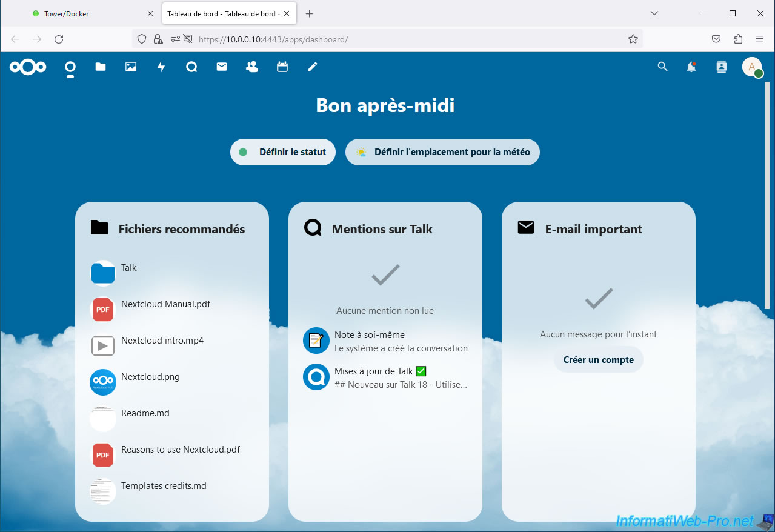Screen dimensions: 775x532
Task: Open the Activity lightning bolt icon
Action: pos(161,67)
